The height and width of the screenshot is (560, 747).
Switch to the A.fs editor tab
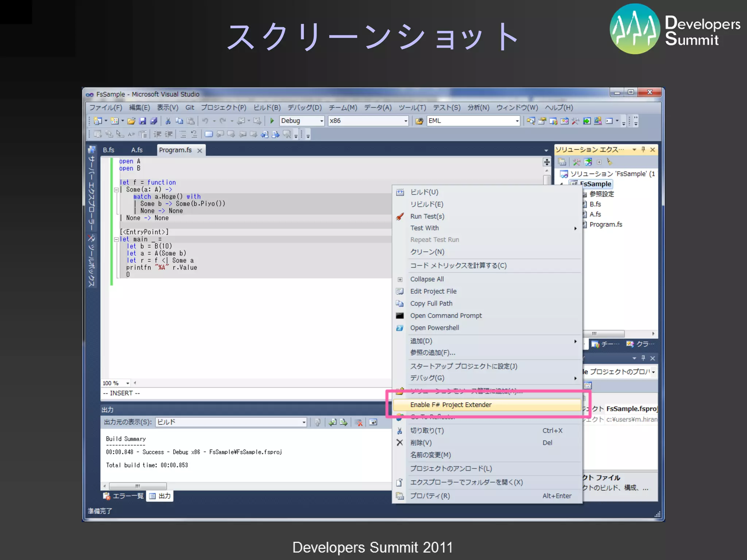137,150
